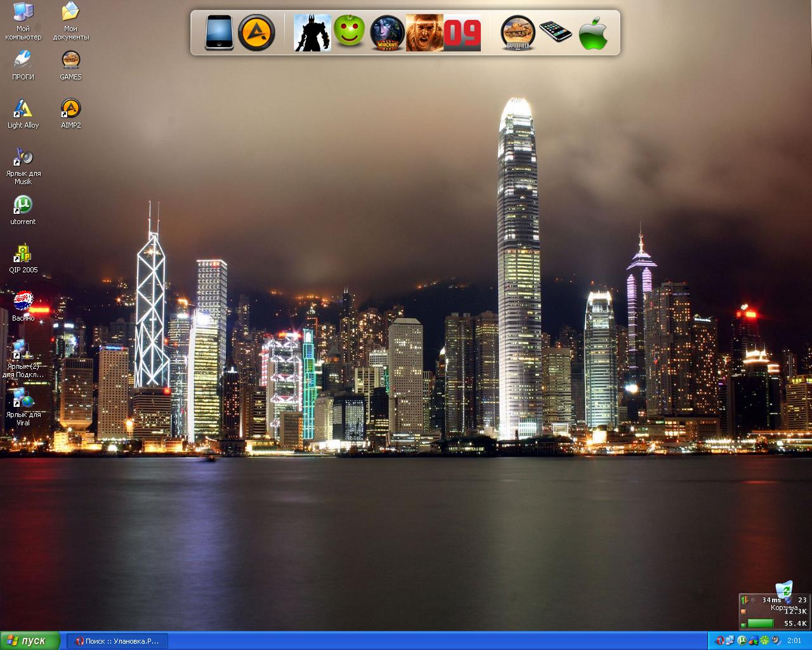Click the Пуск start button
This screenshot has width=812, height=650.
30,640
